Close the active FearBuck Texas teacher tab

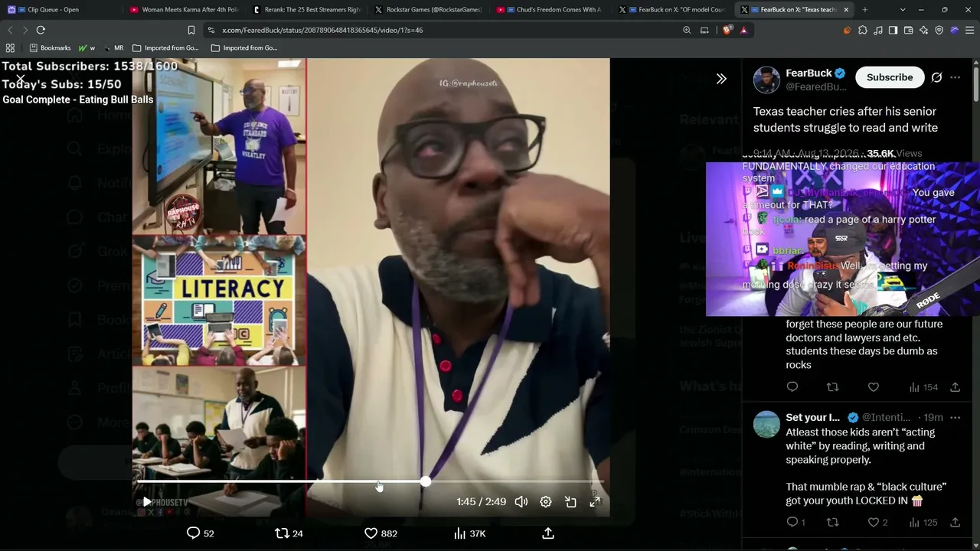(846, 10)
